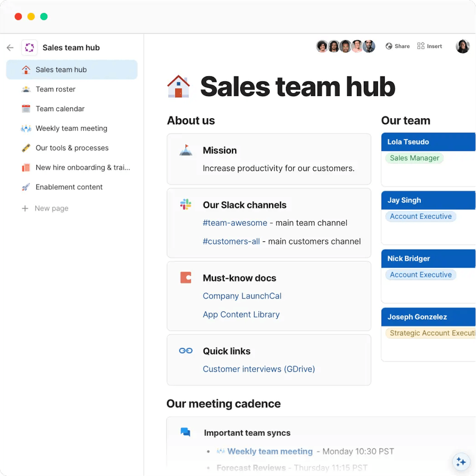The height and width of the screenshot is (476, 476).
Task: Click the Slack logo icon
Action: (x=186, y=204)
